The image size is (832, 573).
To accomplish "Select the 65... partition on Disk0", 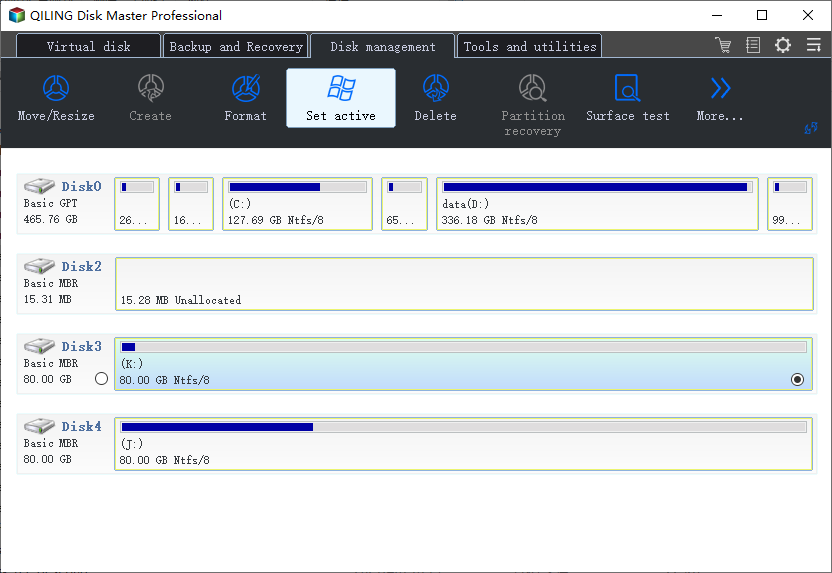I will coord(404,204).
